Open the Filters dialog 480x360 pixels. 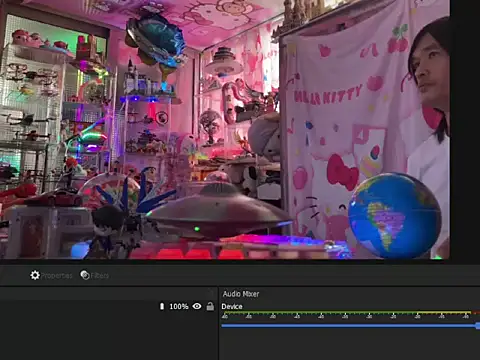[x=95, y=275]
